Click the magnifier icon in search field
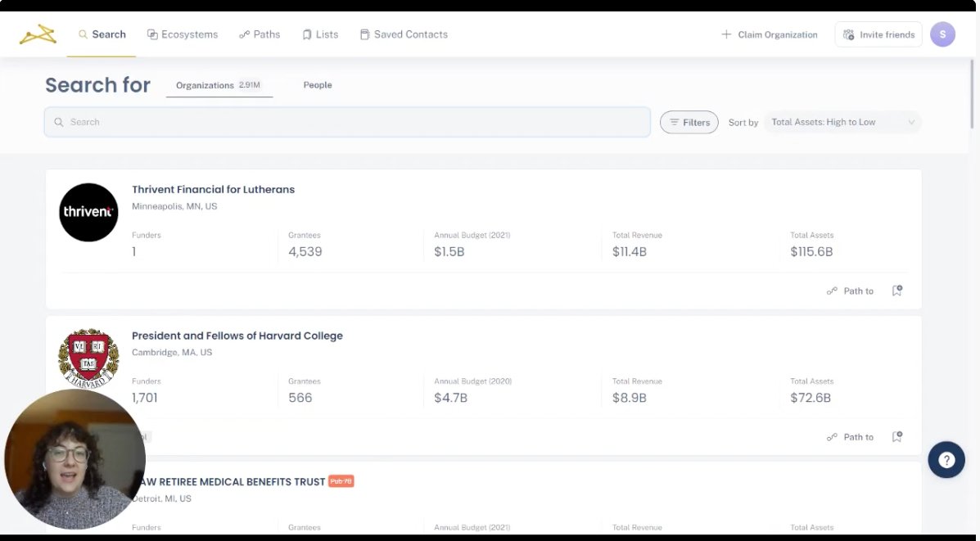This screenshot has width=980, height=541. 59,122
